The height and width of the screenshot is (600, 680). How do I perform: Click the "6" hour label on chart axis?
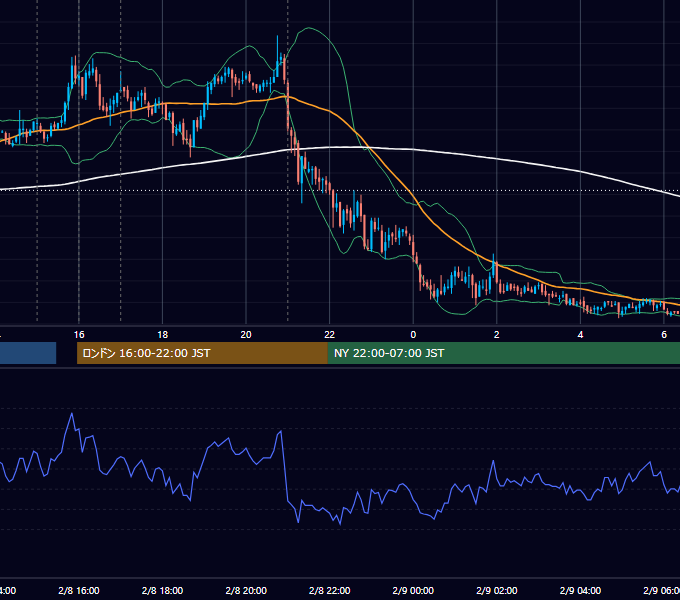pyautogui.click(x=664, y=335)
